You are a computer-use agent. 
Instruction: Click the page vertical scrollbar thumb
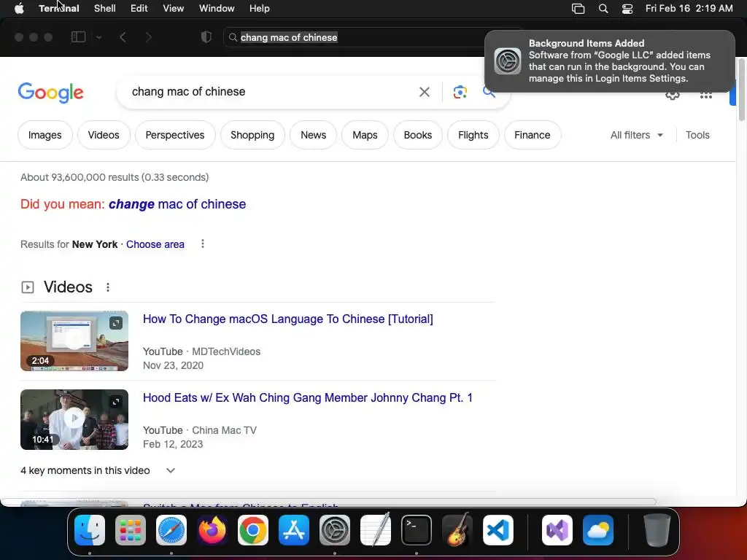(741, 90)
